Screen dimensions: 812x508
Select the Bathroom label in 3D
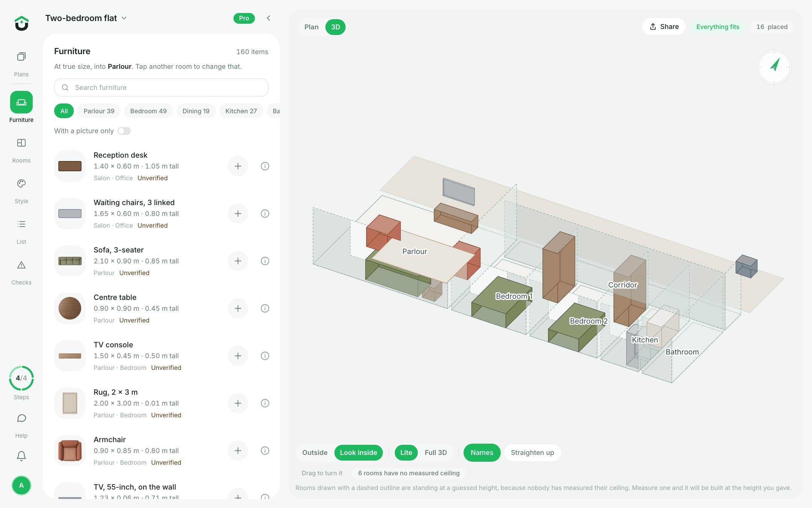[682, 352]
